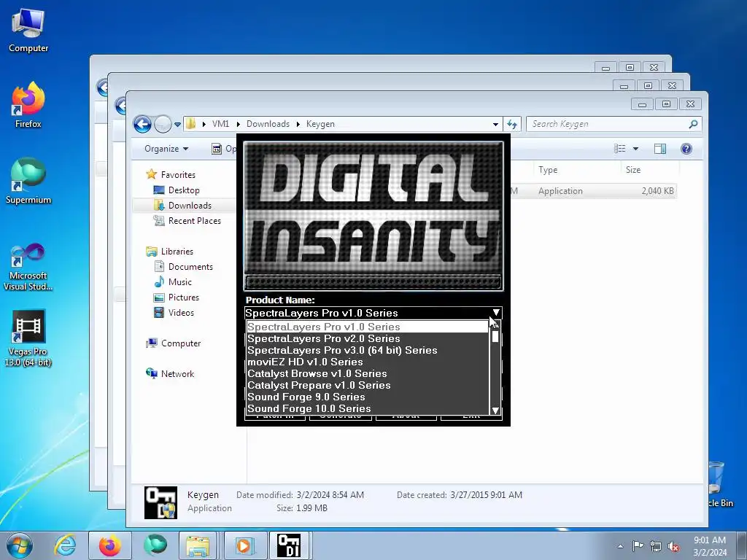Open Explorer help button

(686, 149)
